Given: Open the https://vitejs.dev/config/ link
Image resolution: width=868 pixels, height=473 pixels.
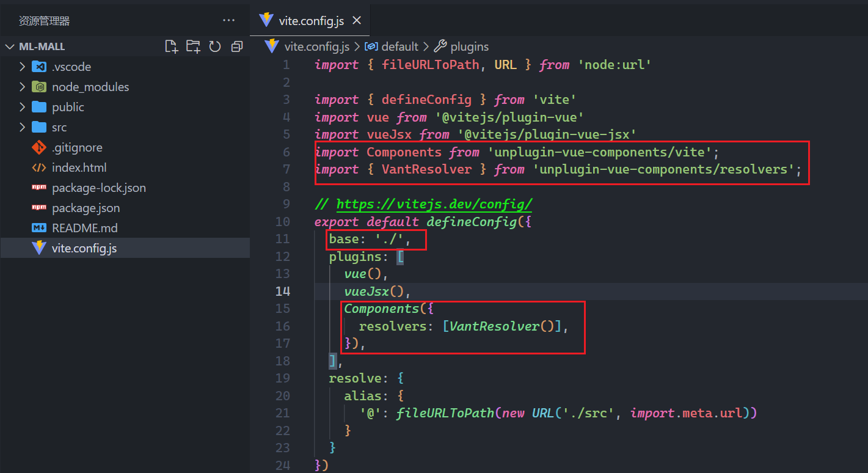Looking at the screenshot, I should (x=434, y=204).
